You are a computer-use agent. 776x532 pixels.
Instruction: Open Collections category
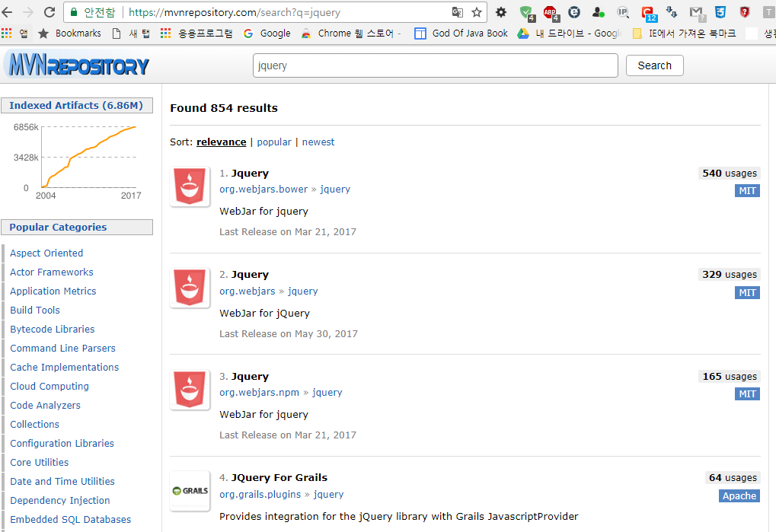(34, 424)
